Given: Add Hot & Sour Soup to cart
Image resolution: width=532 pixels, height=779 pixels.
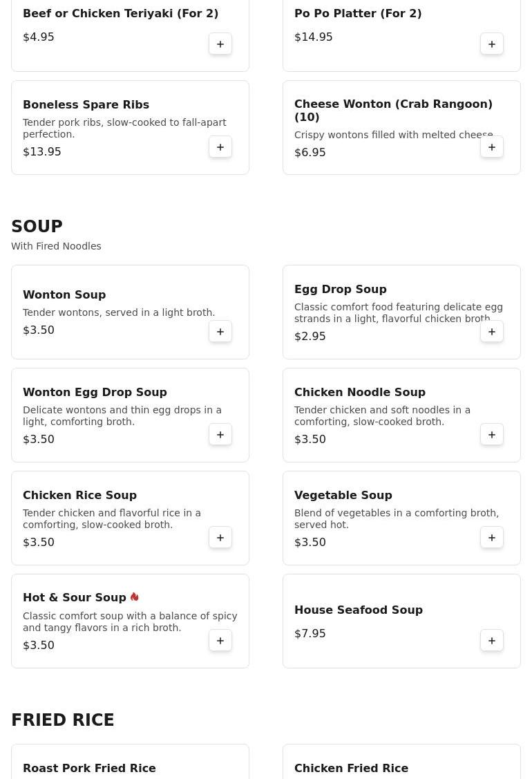Looking at the screenshot, I should coord(220,640).
